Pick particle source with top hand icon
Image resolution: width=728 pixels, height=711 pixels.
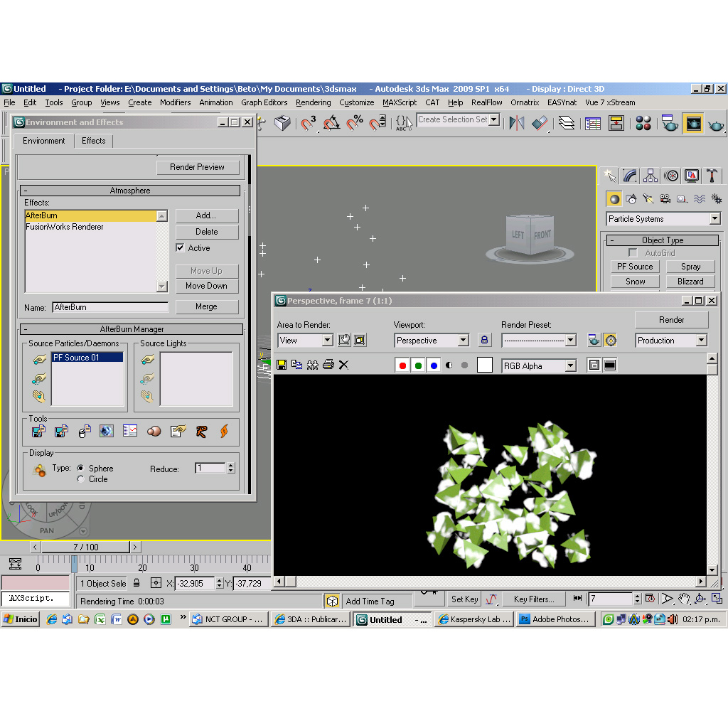coord(40,359)
